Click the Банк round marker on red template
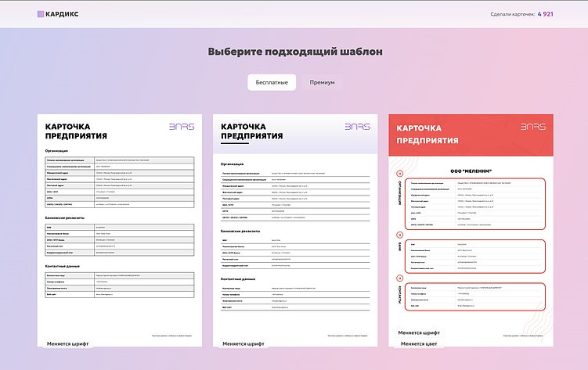 (x=400, y=235)
